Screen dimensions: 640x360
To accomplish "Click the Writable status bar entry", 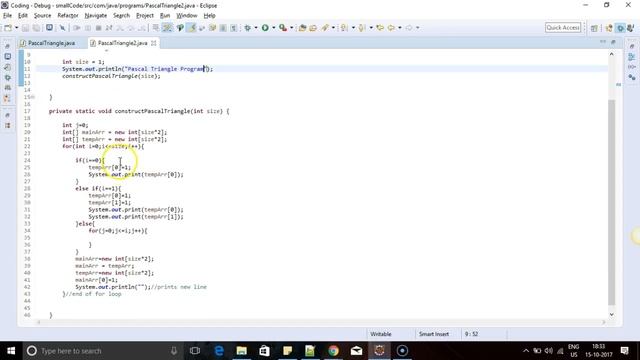I will tap(381, 334).
